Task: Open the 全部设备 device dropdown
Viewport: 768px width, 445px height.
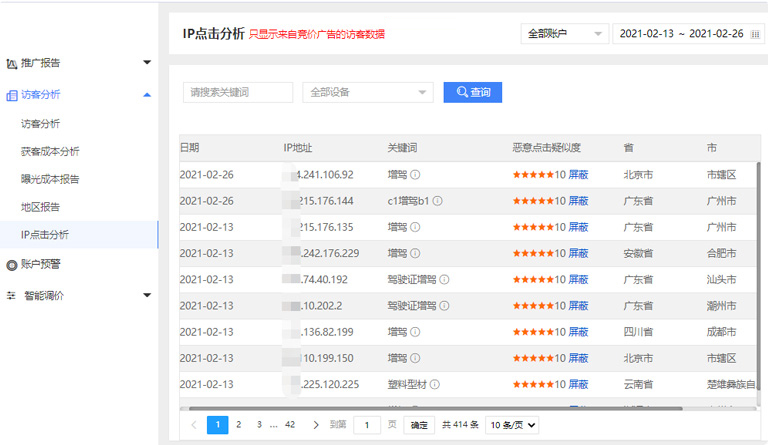Action: [367, 93]
